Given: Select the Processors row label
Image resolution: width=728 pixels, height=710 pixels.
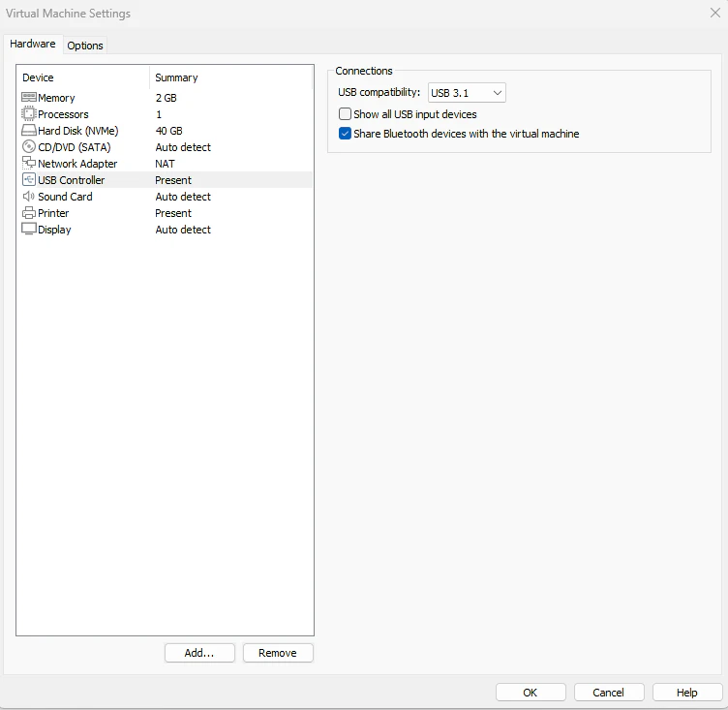Looking at the screenshot, I should coord(63,114).
